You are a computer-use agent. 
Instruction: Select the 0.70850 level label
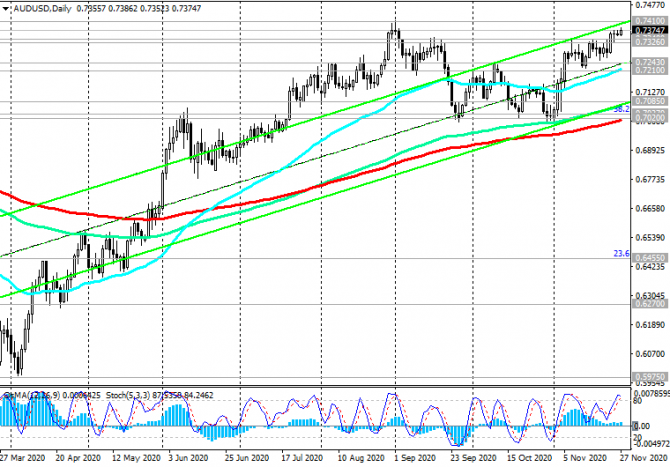650,101
